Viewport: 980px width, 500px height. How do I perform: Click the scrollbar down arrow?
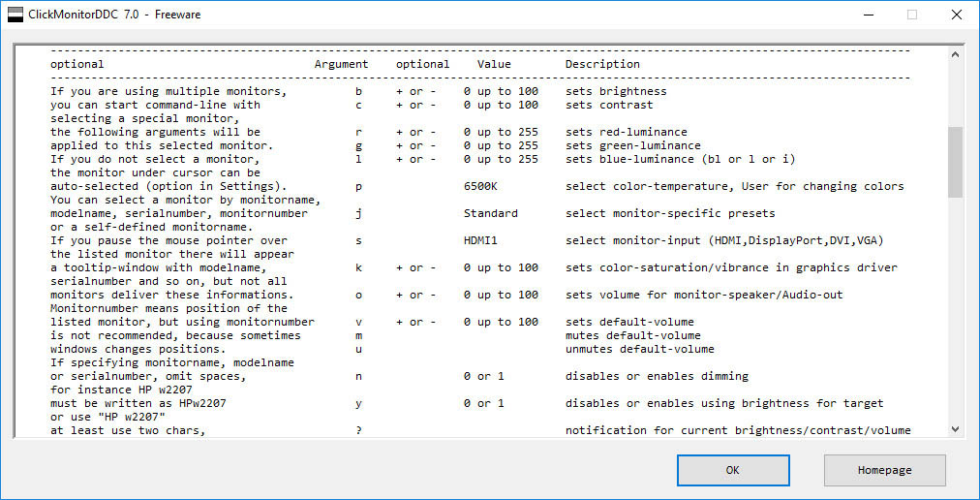955,428
